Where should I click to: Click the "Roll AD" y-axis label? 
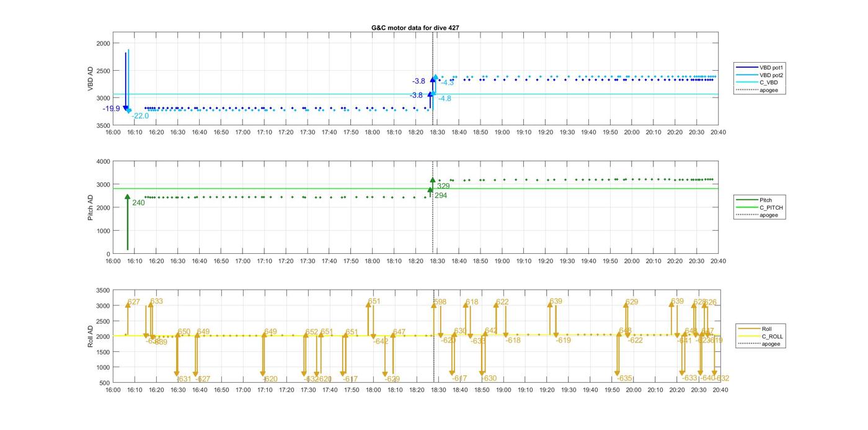pyautogui.click(x=91, y=336)
